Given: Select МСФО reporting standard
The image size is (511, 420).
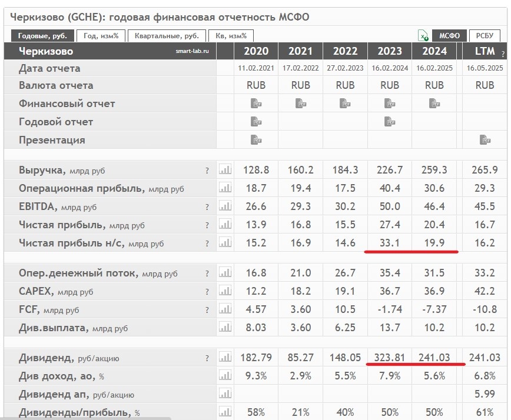Looking at the screenshot, I should point(449,35).
